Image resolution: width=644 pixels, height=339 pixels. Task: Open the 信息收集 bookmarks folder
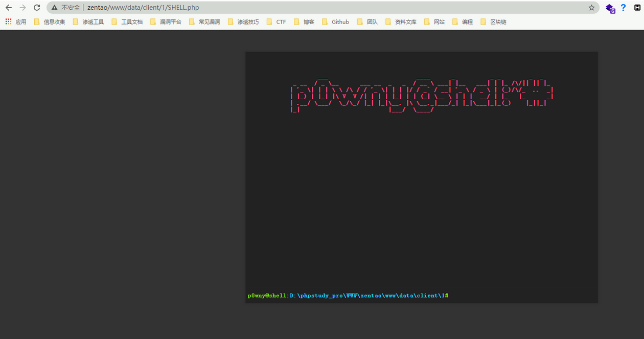(50, 21)
